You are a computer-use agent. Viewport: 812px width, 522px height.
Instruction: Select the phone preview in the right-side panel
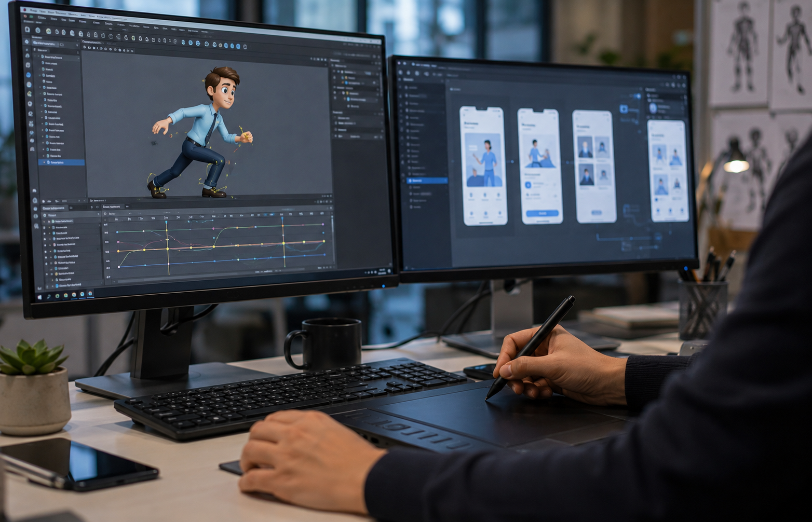pyautogui.click(x=668, y=171)
